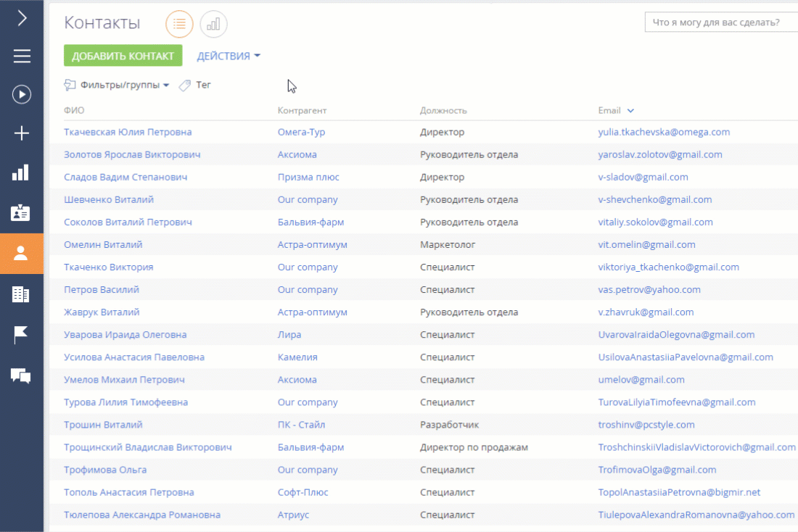Open contact Омелин Виталий

[103, 245]
